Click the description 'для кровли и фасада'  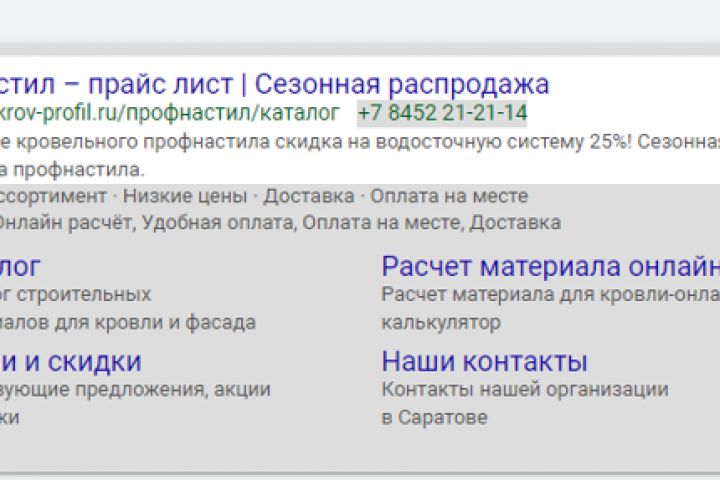155,322
